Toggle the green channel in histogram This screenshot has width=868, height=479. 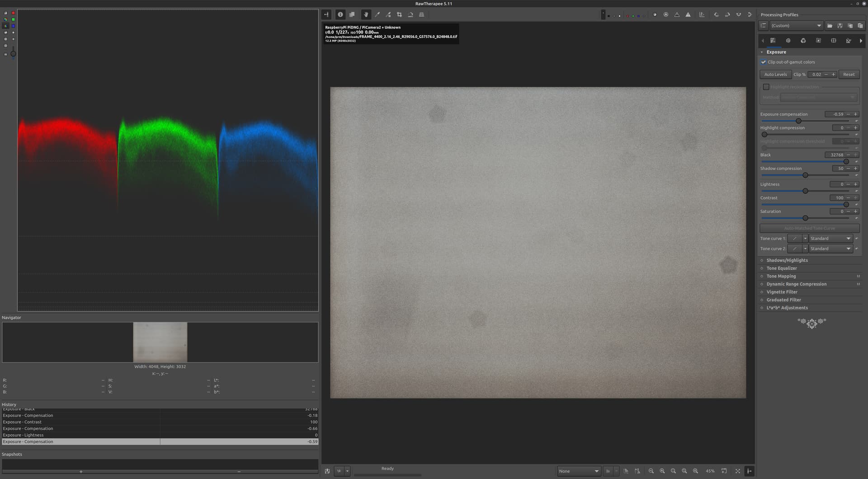point(13,19)
